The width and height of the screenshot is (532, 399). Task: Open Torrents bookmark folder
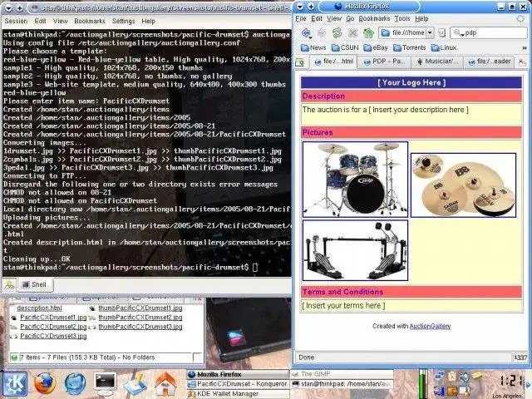tap(410, 47)
